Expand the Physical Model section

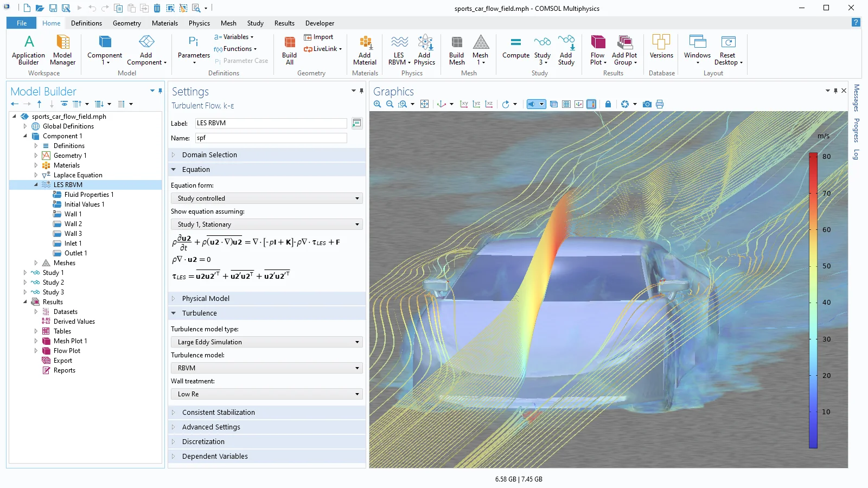[206, 299]
